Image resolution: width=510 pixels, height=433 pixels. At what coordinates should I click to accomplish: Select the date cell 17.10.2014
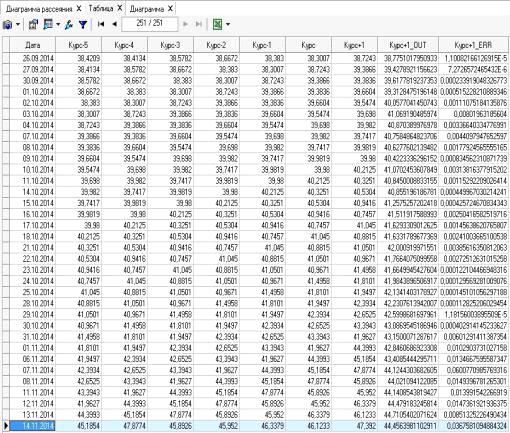click(32, 225)
